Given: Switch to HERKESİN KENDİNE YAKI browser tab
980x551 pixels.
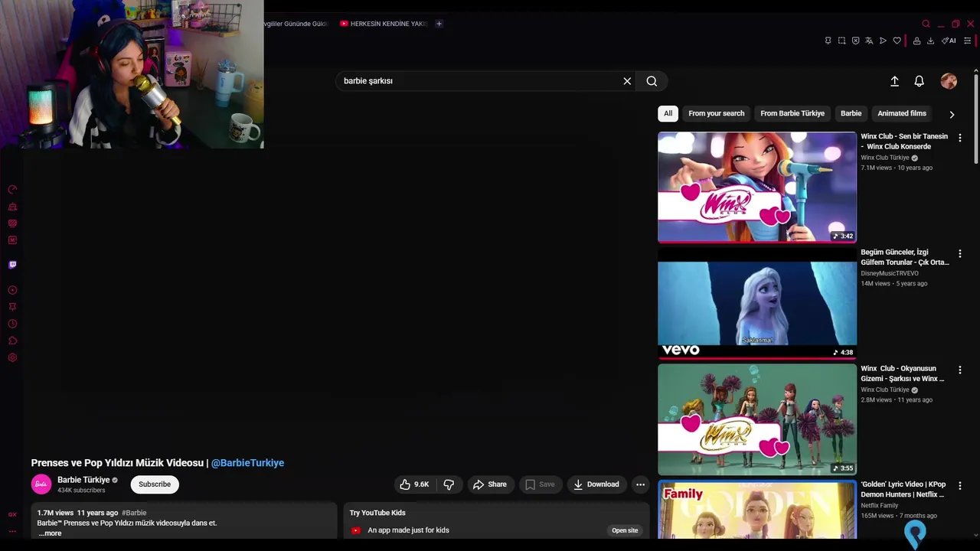Looking at the screenshot, I should pyautogui.click(x=383, y=24).
